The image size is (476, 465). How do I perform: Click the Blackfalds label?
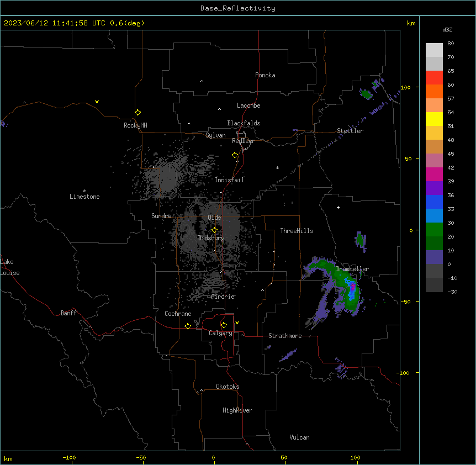pyautogui.click(x=244, y=123)
